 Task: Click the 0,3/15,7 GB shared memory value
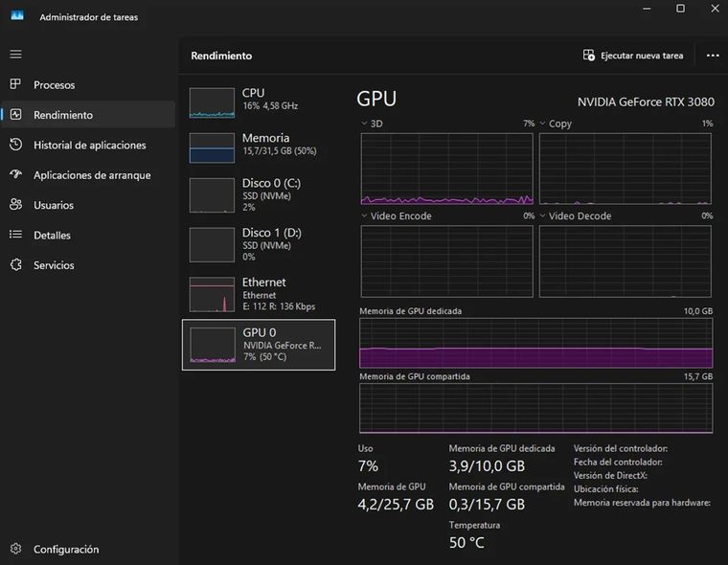487,504
